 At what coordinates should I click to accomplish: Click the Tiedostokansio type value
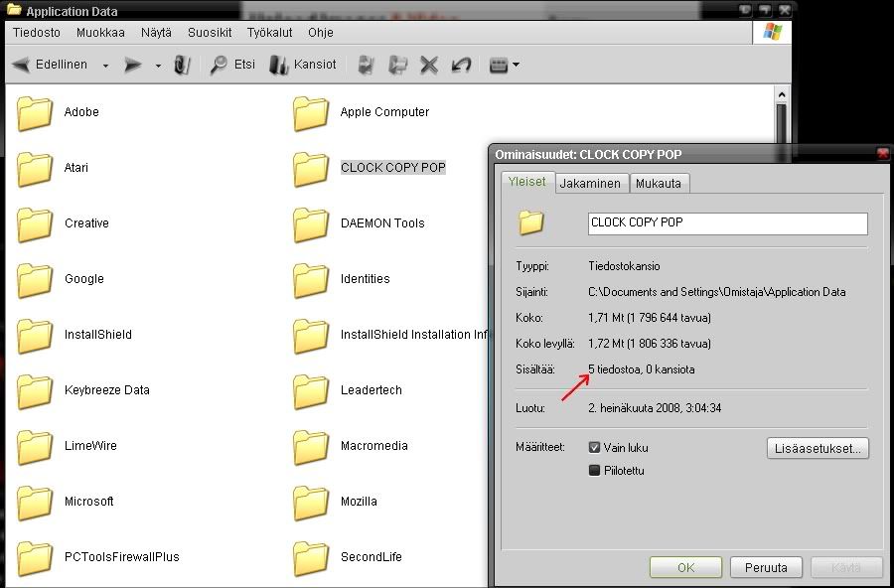tap(624, 266)
